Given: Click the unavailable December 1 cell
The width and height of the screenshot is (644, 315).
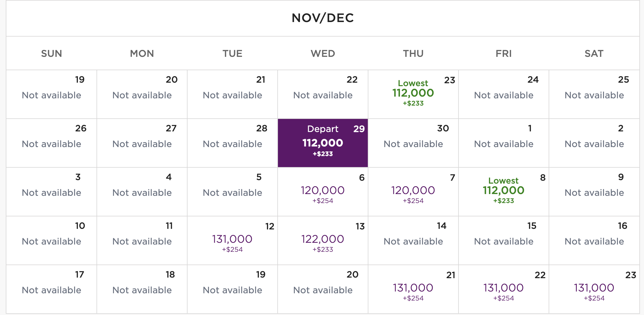Looking at the screenshot, I should coord(504,143).
